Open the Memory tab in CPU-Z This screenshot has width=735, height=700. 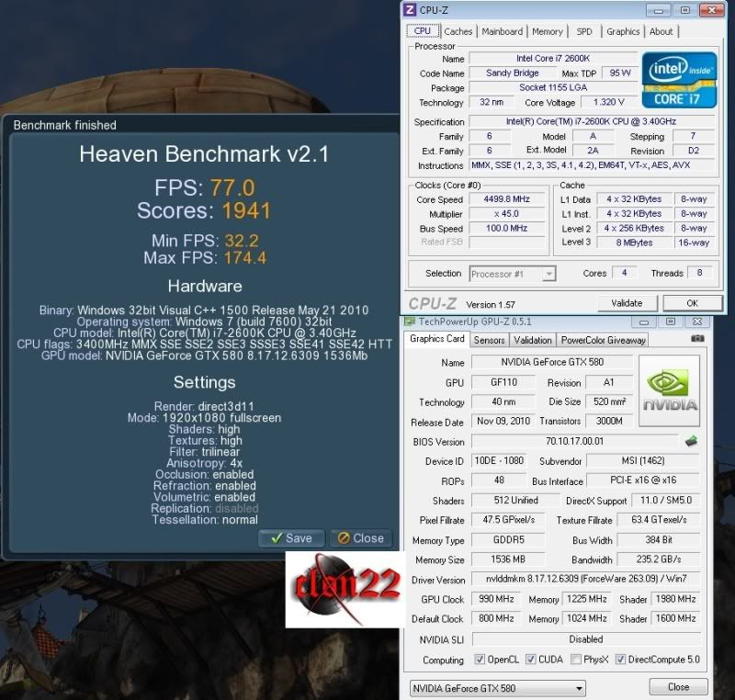pos(547,31)
